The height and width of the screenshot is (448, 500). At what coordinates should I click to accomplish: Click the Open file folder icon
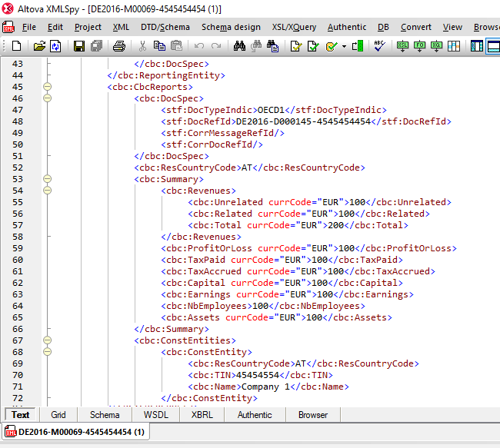point(38,46)
